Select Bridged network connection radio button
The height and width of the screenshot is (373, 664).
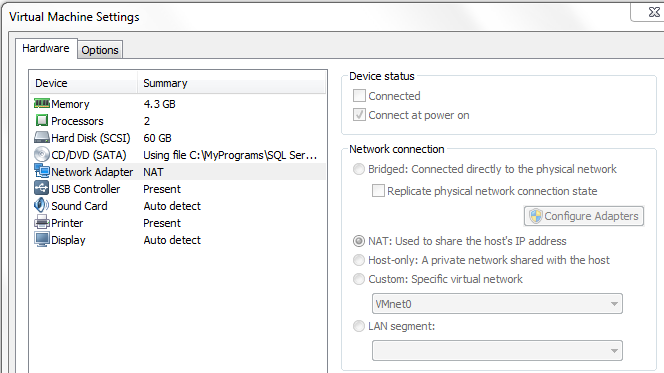click(359, 169)
